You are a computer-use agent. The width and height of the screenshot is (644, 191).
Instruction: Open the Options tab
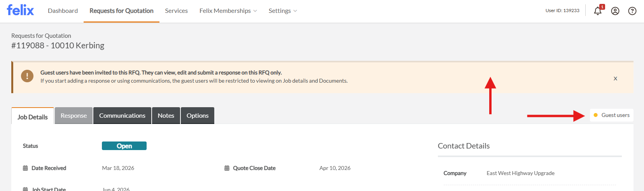tap(198, 116)
